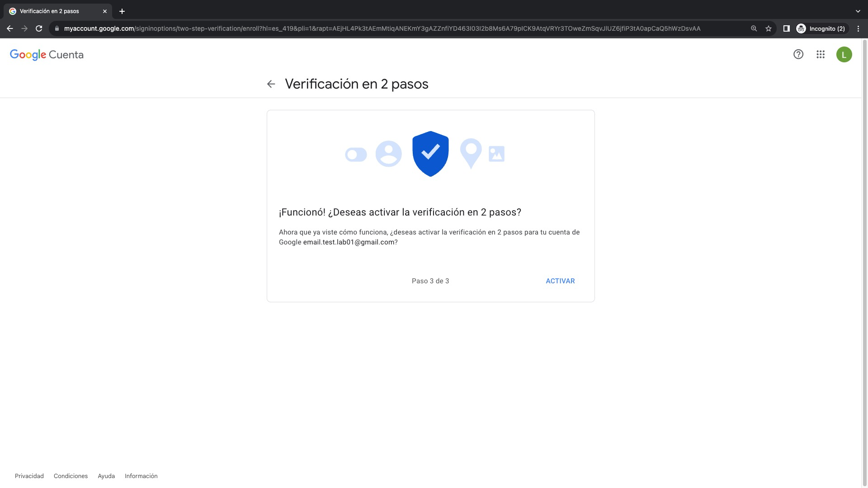Open Chrome's three-dot menu
This screenshot has width=868, height=488.
pos(858,28)
